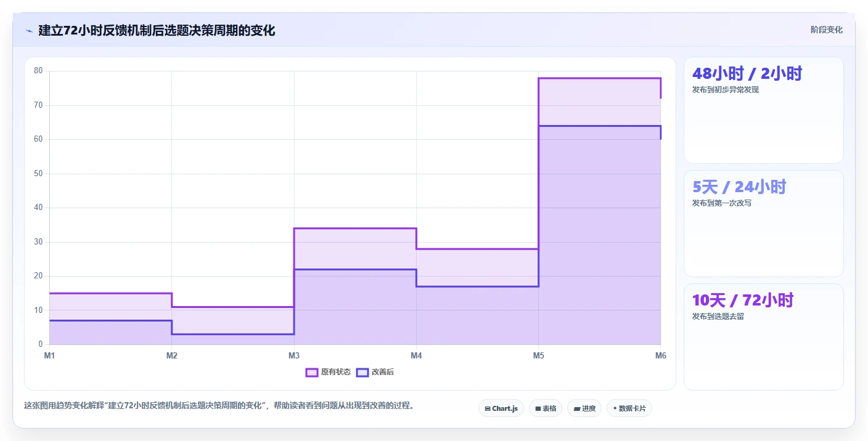Click the M3 axis label
This screenshot has height=441, width=868.
[294, 356]
